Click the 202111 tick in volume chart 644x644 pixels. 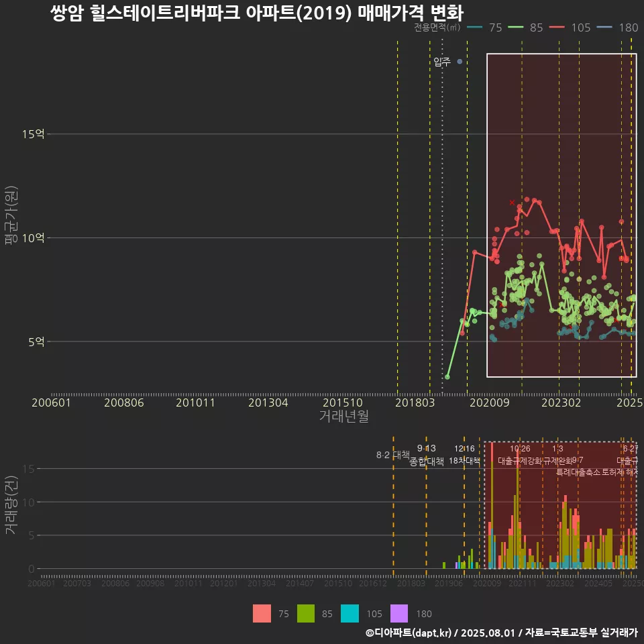[x=523, y=583]
